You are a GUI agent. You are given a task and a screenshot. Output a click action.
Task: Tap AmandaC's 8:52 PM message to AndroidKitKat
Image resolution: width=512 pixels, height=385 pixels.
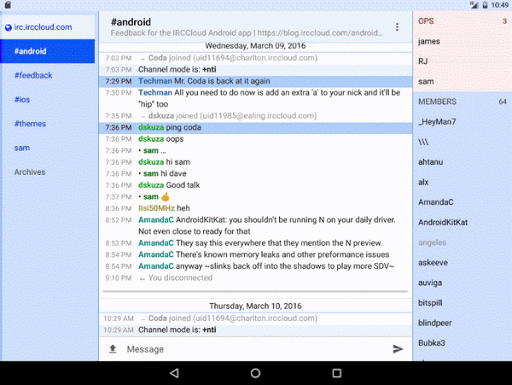[256, 226]
